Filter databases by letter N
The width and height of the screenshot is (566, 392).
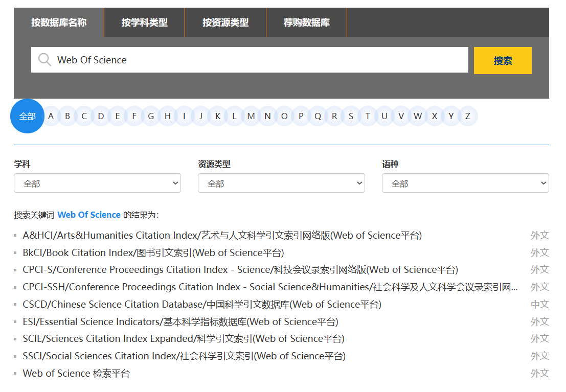pos(267,116)
